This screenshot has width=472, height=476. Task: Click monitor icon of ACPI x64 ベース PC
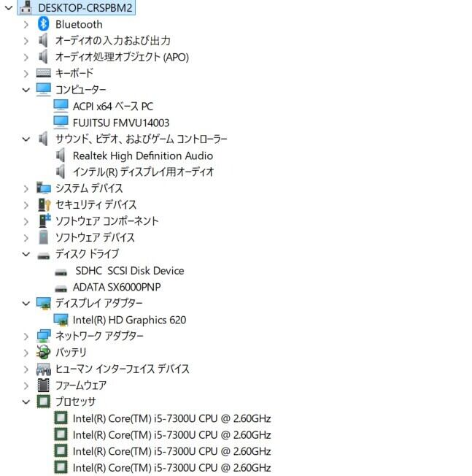click(x=61, y=106)
